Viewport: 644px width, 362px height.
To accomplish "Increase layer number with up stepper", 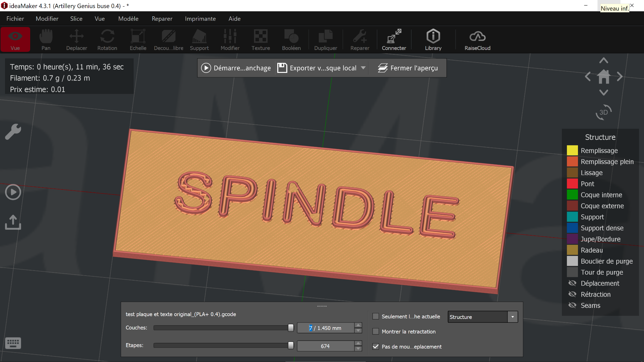I will 358,325.
